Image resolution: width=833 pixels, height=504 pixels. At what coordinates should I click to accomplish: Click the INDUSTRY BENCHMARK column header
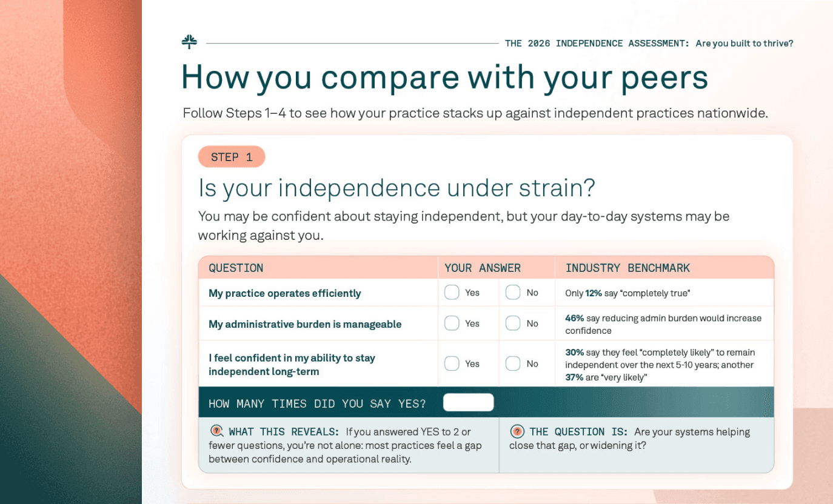click(627, 268)
